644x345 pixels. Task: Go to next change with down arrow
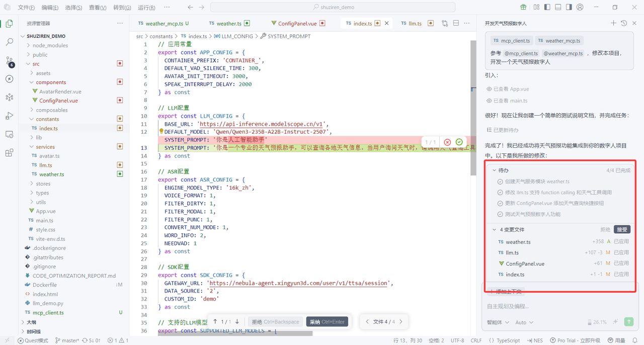237,321
